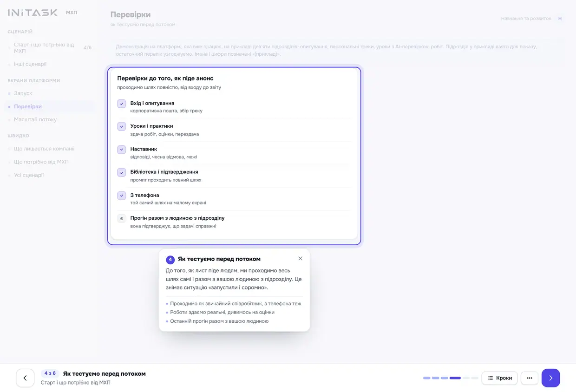This screenshot has width=576, height=392.
Task: Click the number 6 badge beside «Прогін разом з людиною»
Action: 122,218
